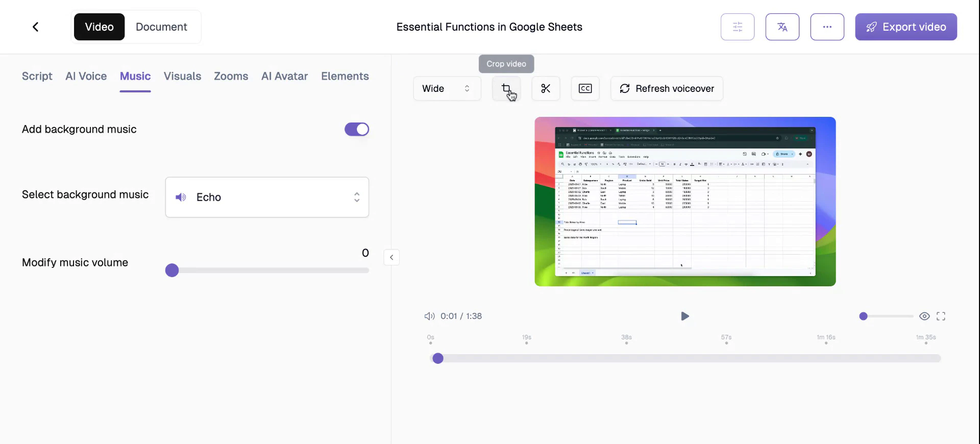Click the video timeline scrubber handle

coord(438,359)
